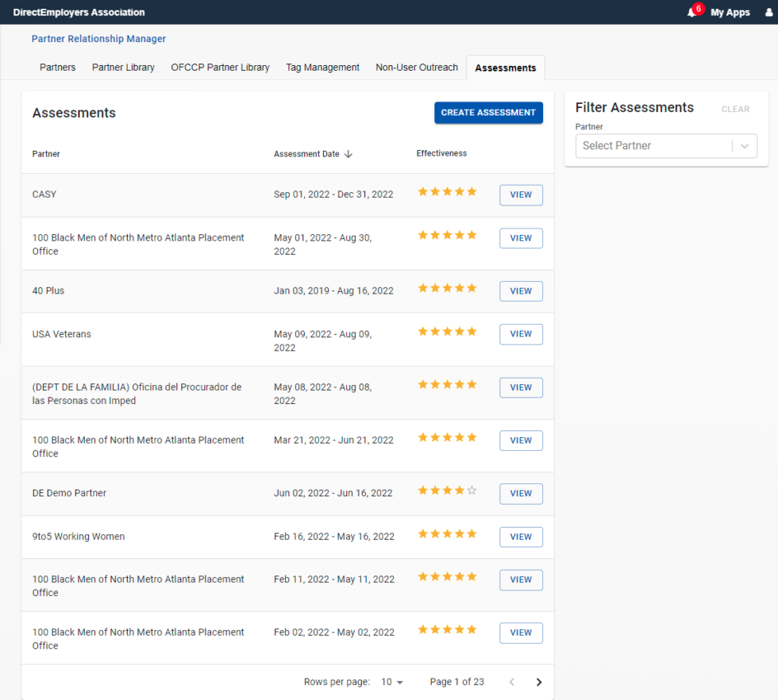Switch to the Partners tab
The width and height of the screenshot is (778, 700).
click(x=57, y=67)
